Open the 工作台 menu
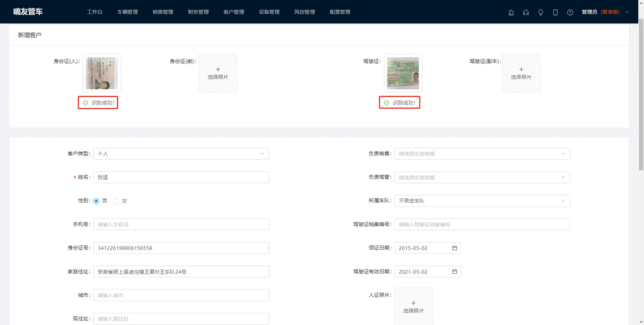Screen dimensions: 644x325 [95, 12]
